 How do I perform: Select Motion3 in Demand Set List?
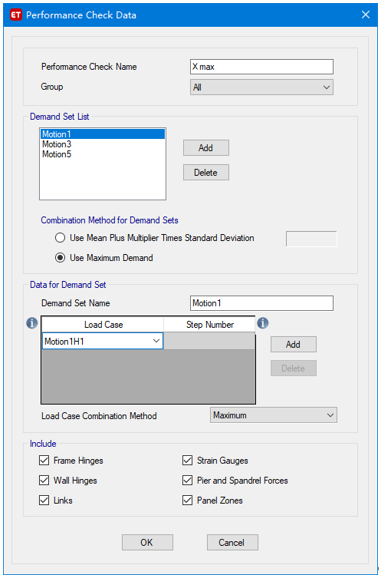tap(102, 144)
